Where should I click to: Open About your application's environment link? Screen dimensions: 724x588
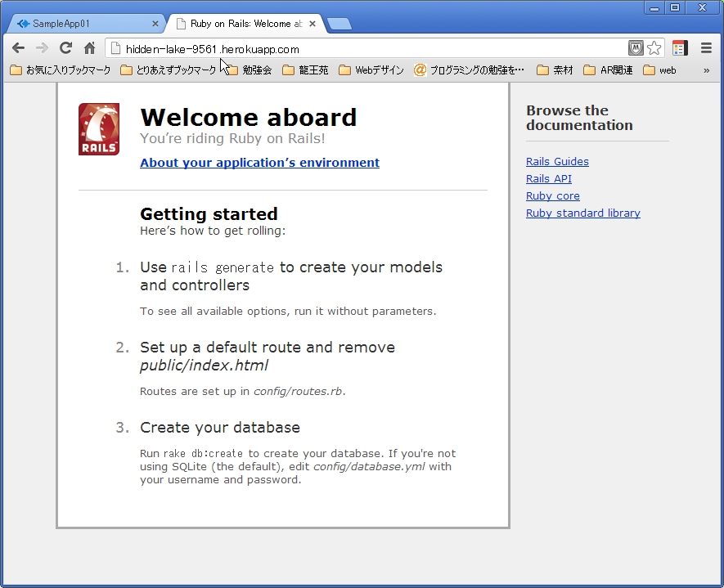click(259, 163)
